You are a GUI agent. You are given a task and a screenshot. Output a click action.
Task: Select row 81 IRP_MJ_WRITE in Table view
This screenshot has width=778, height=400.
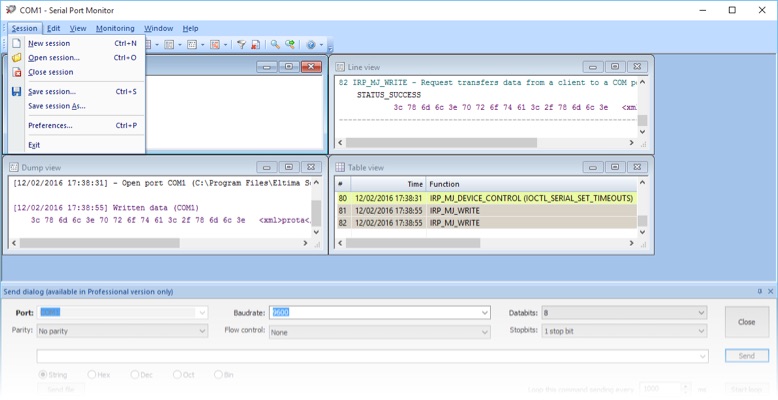point(486,210)
